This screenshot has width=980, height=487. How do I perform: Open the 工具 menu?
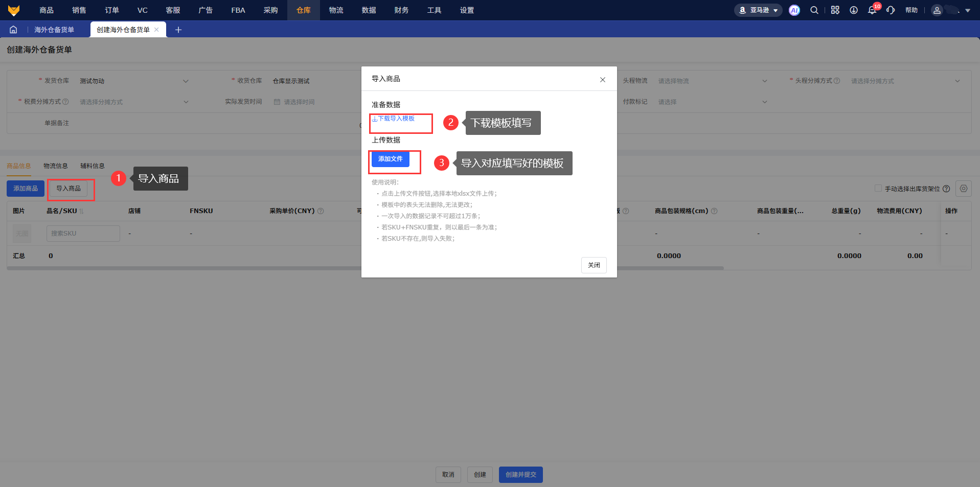pos(435,10)
